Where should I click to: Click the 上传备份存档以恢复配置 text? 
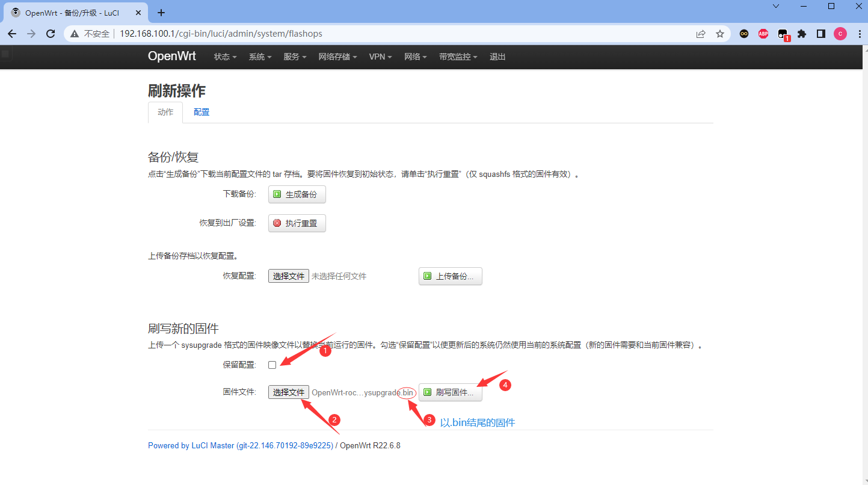[192, 256]
